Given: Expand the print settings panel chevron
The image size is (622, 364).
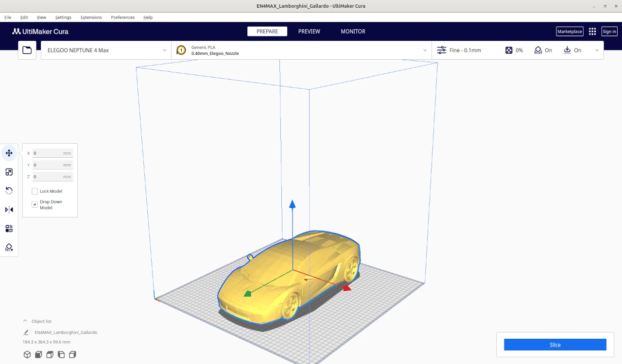Looking at the screenshot, I should (597, 50).
